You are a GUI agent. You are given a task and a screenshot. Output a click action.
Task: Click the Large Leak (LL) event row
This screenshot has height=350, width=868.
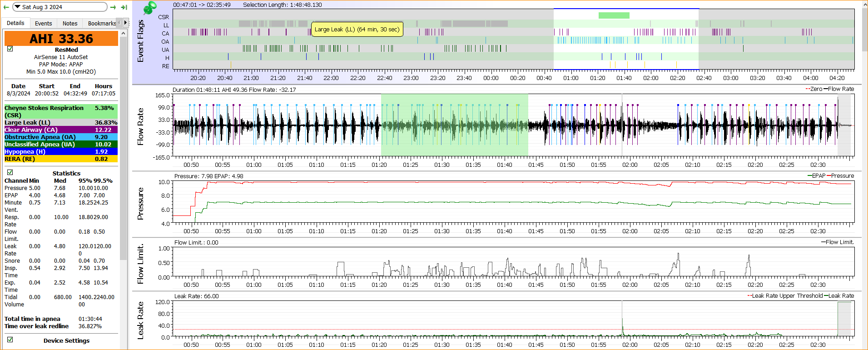pyautogui.click(x=61, y=122)
